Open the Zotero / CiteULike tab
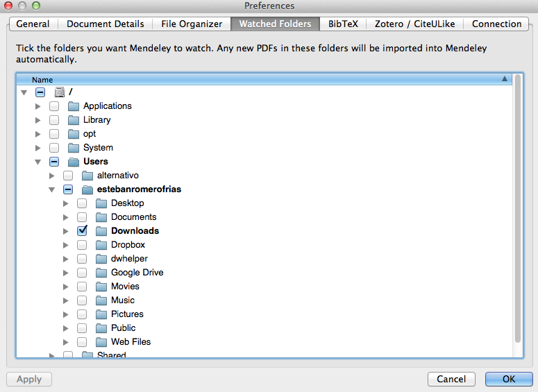 point(415,24)
